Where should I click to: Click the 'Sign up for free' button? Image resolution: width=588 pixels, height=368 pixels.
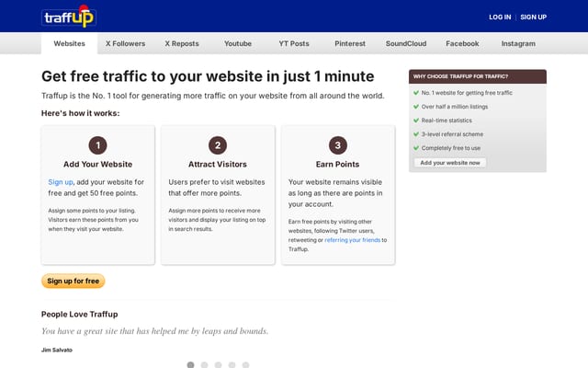(x=73, y=281)
